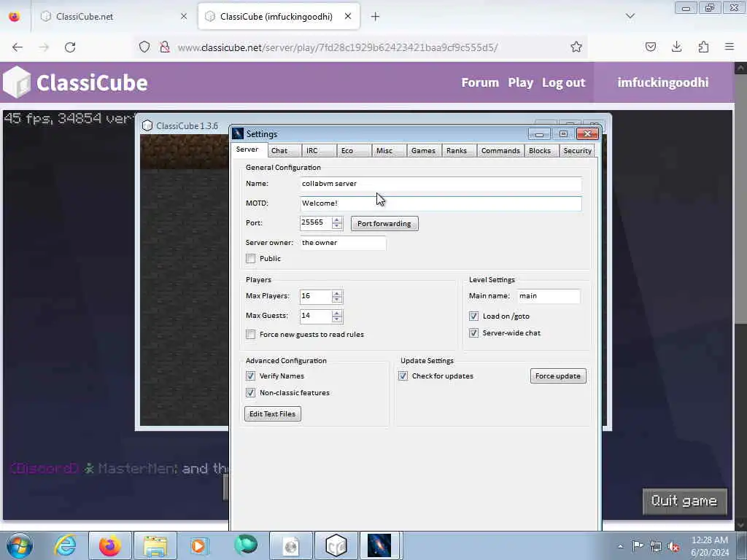
Task: Open a new browser tab
Action: pyautogui.click(x=375, y=17)
